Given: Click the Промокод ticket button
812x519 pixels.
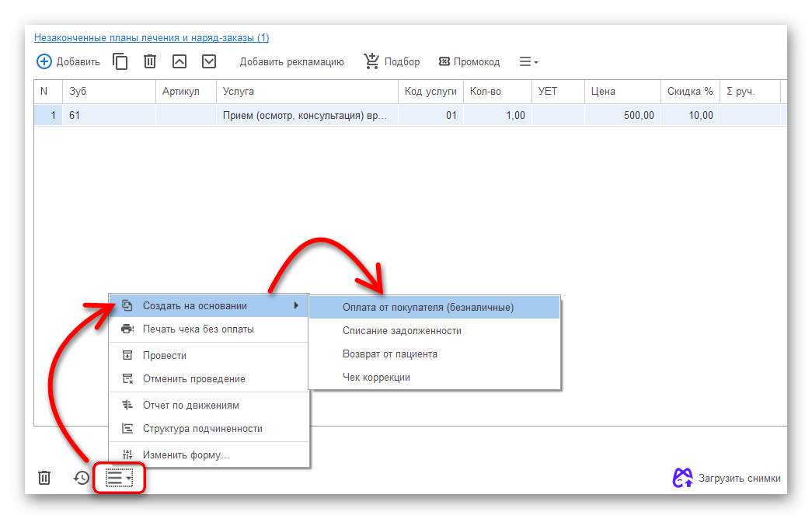Looking at the screenshot, I should pos(469,61).
